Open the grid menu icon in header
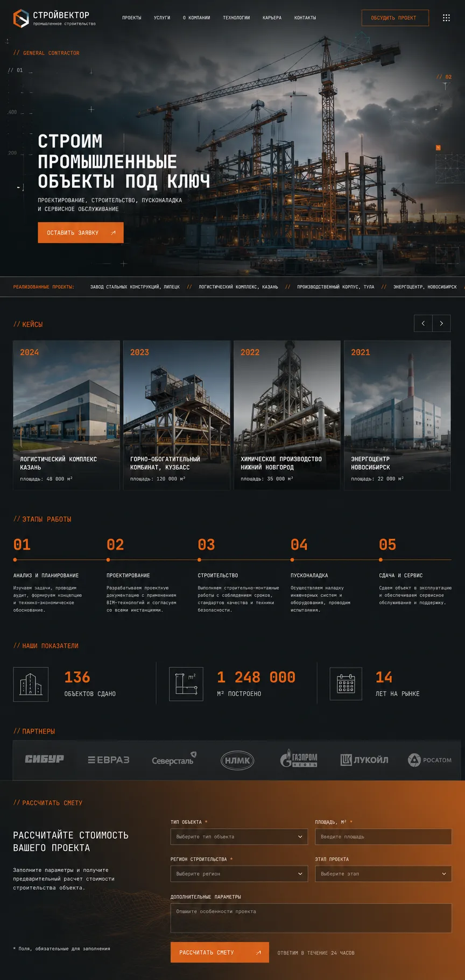 [446, 18]
